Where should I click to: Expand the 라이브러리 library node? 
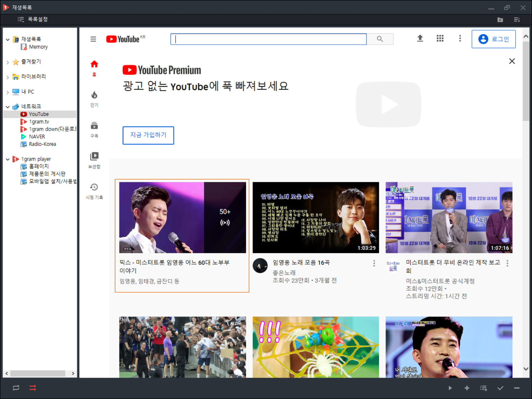[x=8, y=77]
